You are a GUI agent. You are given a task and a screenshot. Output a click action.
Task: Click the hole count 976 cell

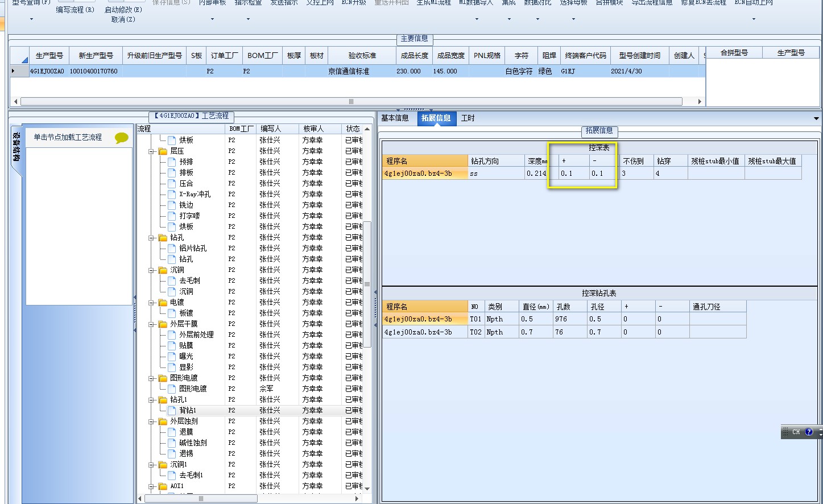coord(570,319)
